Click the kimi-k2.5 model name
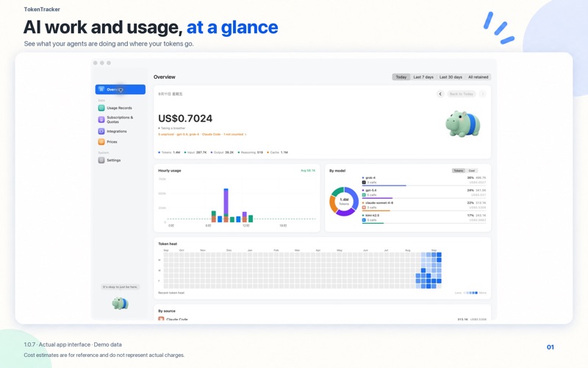 [x=373, y=215]
